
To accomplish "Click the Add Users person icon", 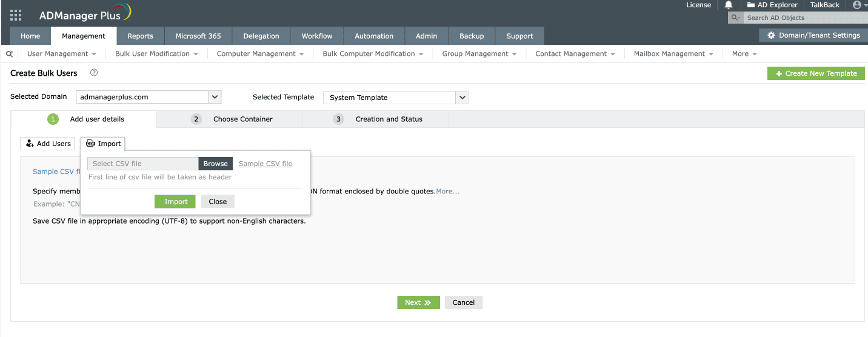I will 30,144.
